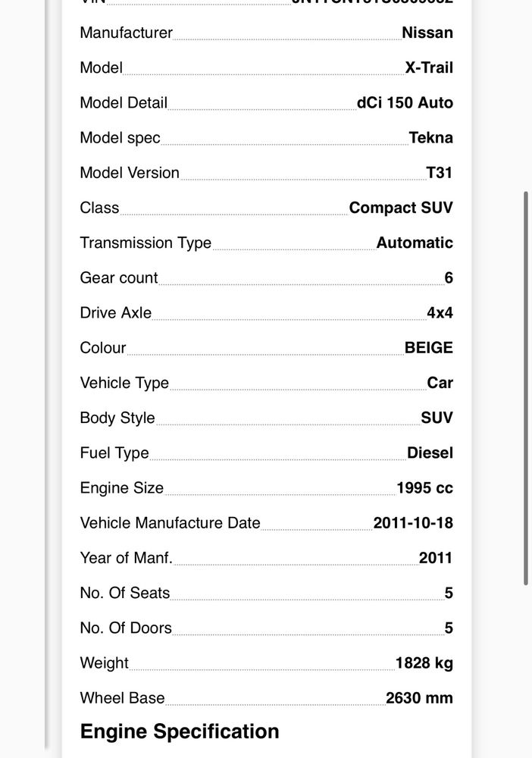Viewport: 532px width, 758px height.
Task: Select the 4x4 drive axle value
Action: tap(440, 312)
